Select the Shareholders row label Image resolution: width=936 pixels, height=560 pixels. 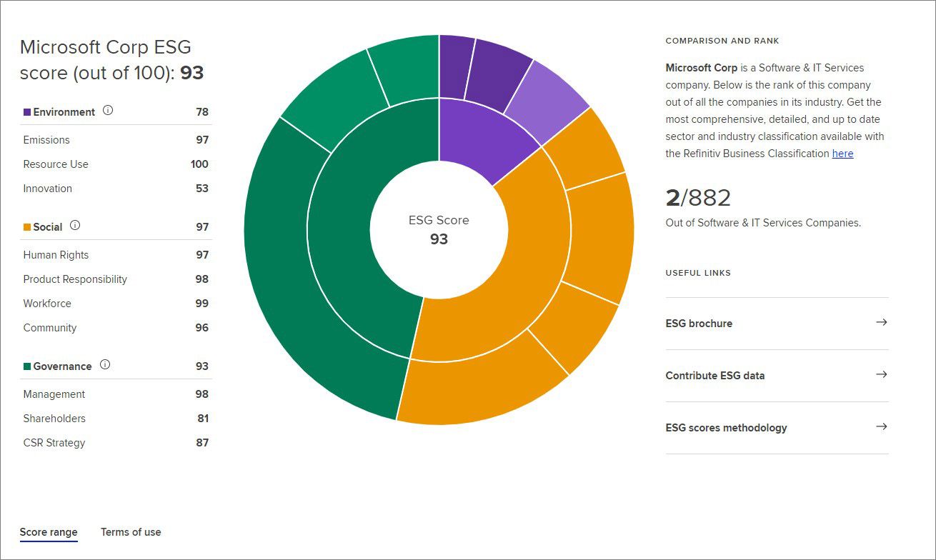click(54, 419)
